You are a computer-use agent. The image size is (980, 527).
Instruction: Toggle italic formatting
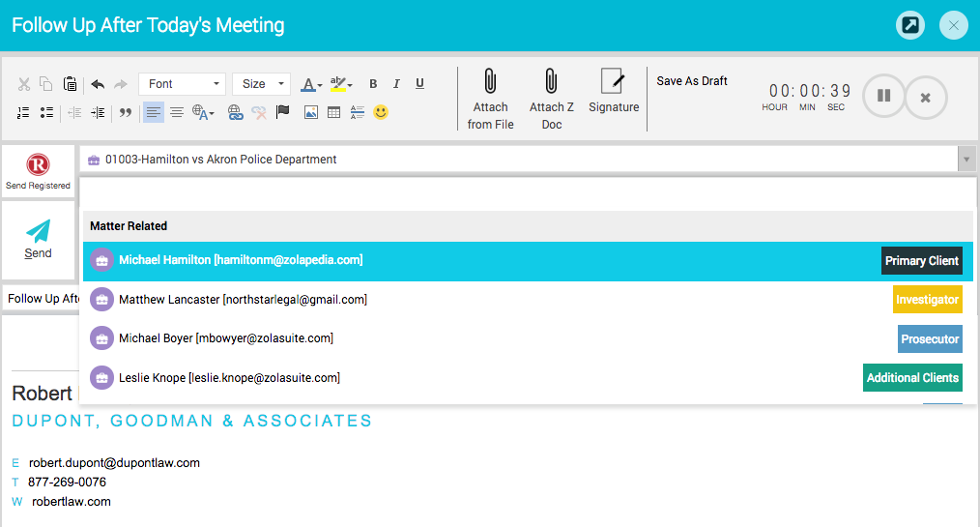pos(396,84)
